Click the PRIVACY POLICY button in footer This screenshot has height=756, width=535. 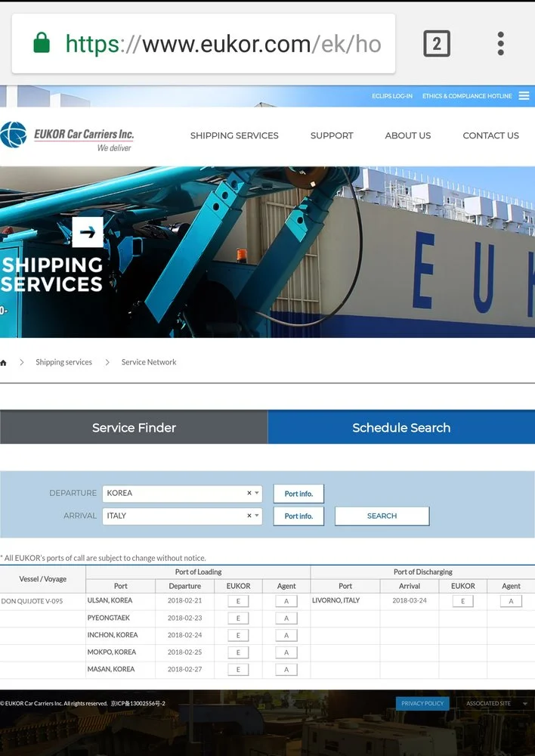422,703
